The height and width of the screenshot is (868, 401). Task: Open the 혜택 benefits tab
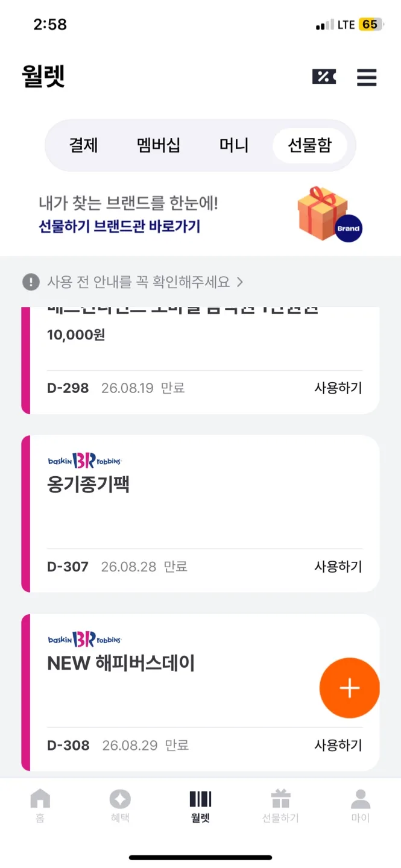click(x=120, y=805)
